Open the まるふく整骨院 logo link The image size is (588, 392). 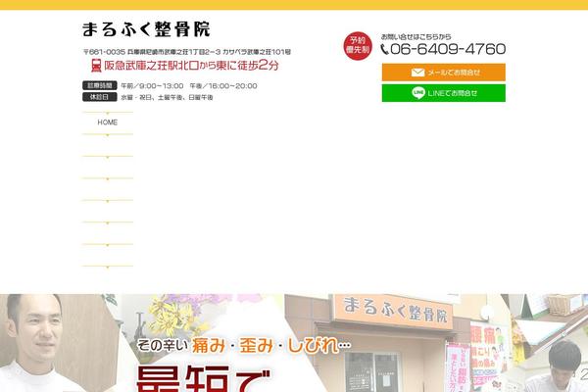pos(146,29)
